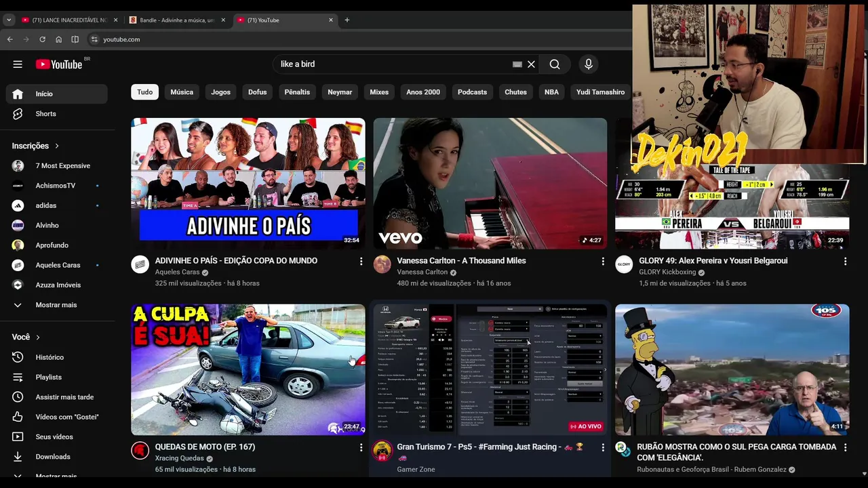Open Downloads in sidebar
The image size is (868, 488).
tap(57, 457)
